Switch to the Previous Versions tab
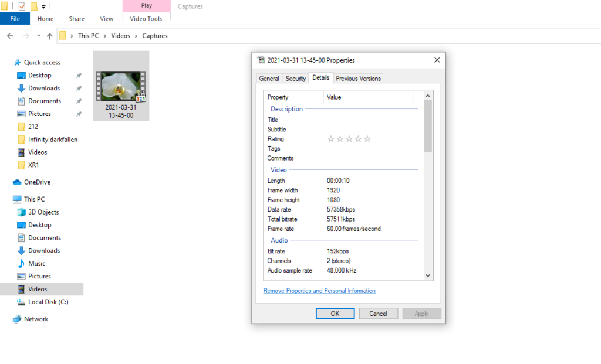The height and width of the screenshot is (364, 601). 359,79
